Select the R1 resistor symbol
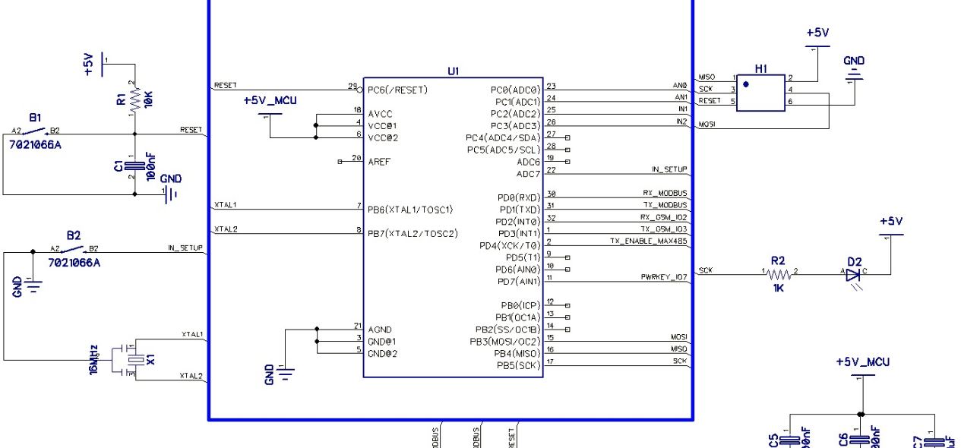This screenshot has width=980, height=448. click(x=134, y=99)
